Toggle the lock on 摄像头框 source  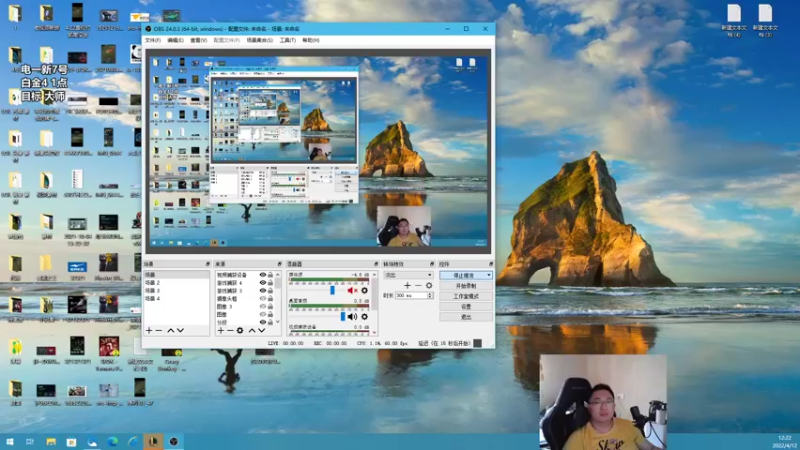270,298
